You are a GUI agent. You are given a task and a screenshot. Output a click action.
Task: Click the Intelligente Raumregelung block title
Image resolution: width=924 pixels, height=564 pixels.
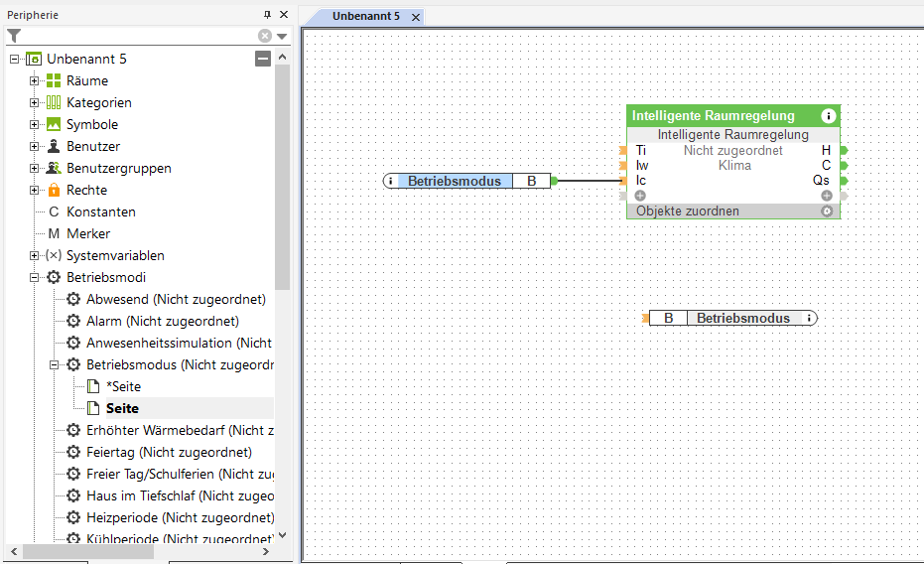point(713,116)
